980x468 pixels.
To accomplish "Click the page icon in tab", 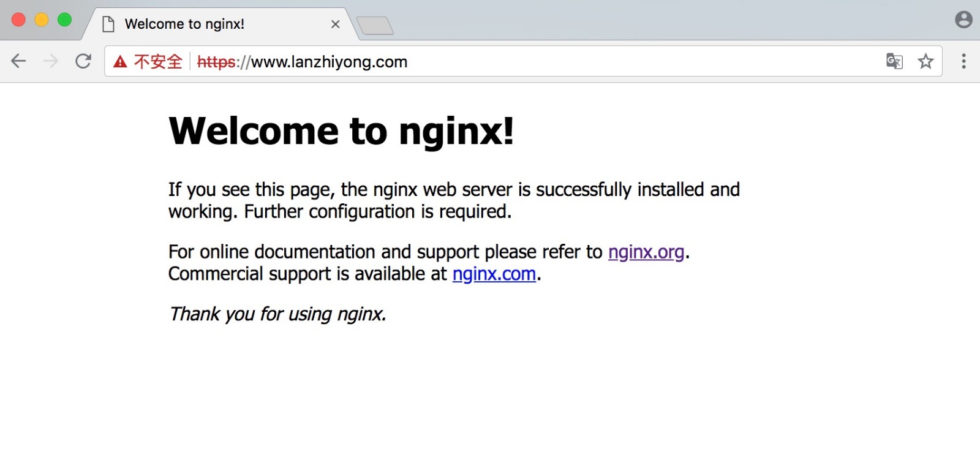I will coord(108,24).
